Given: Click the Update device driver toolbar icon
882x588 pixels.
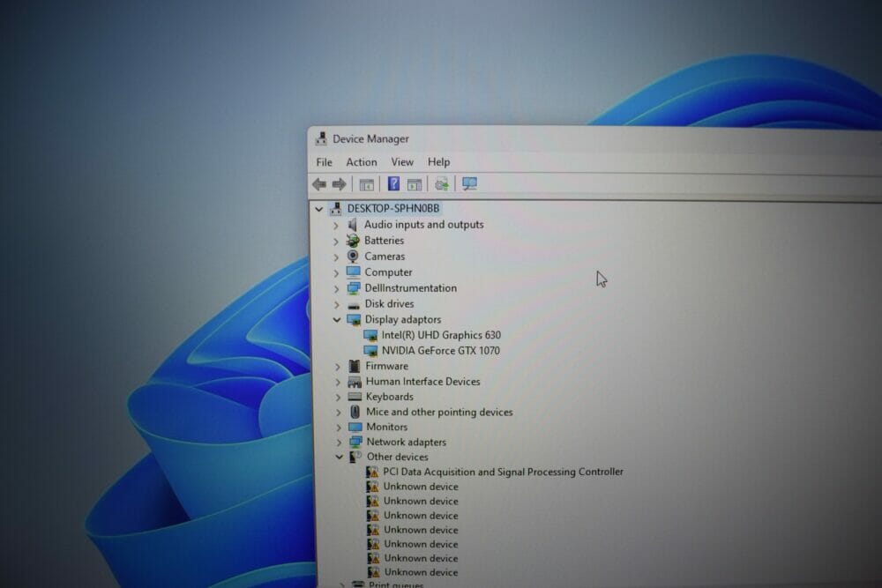Looking at the screenshot, I should coord(442,184).
